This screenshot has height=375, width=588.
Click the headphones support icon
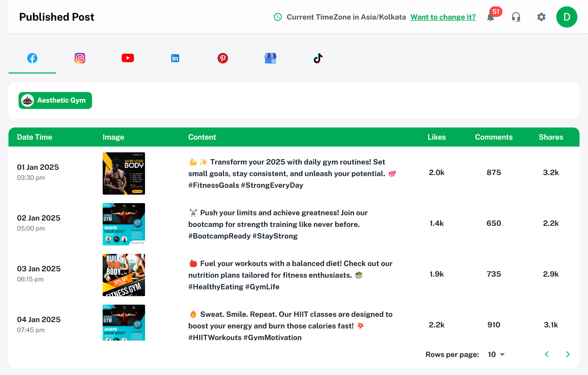(516, 17)
